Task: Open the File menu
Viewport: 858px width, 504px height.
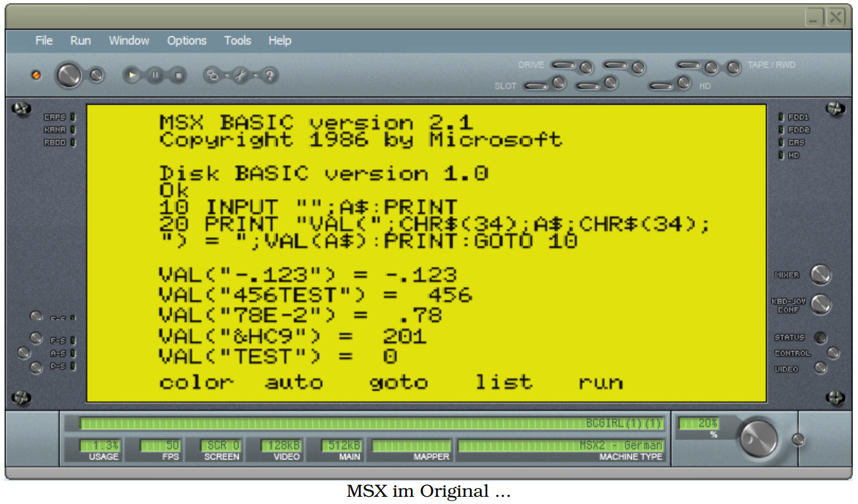Action: [x=43, y=41]
